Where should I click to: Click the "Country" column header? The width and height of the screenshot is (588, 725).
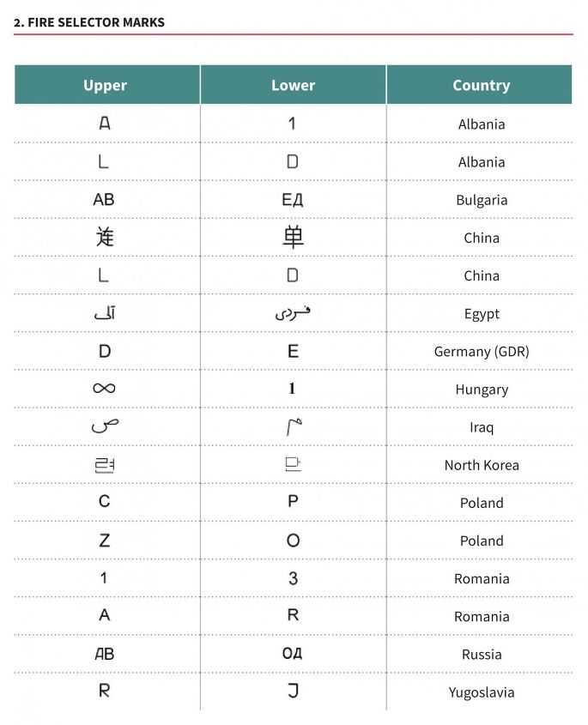[481, 85]
